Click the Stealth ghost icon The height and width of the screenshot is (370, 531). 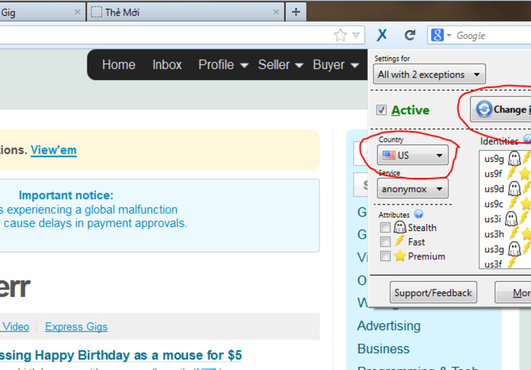coord(400,227)
